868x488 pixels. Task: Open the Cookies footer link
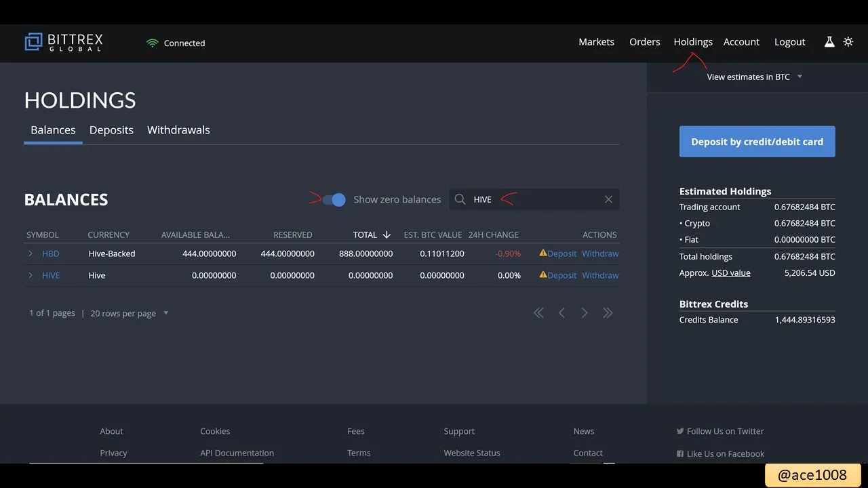click(215, 431)
